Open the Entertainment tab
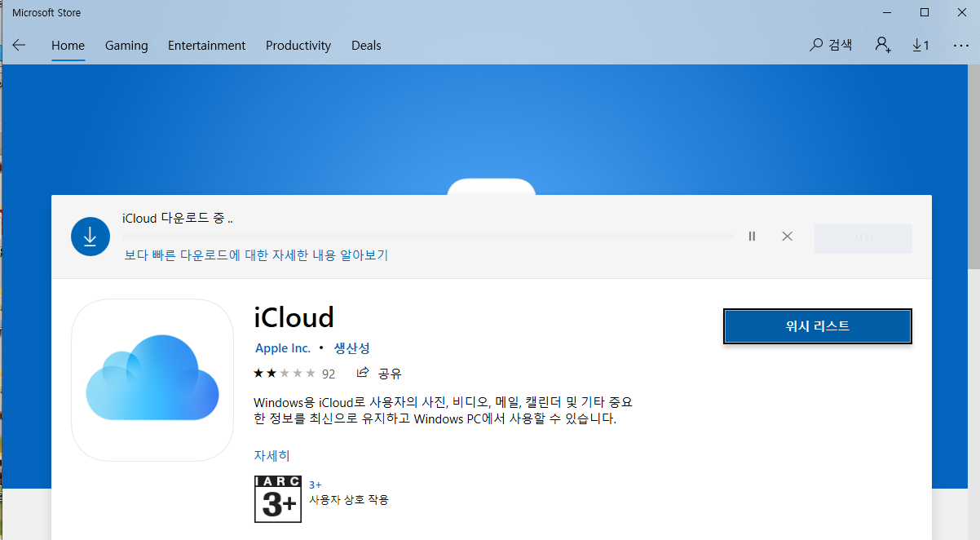This screenshot has height=540, width=980. [x=206, y=46]
